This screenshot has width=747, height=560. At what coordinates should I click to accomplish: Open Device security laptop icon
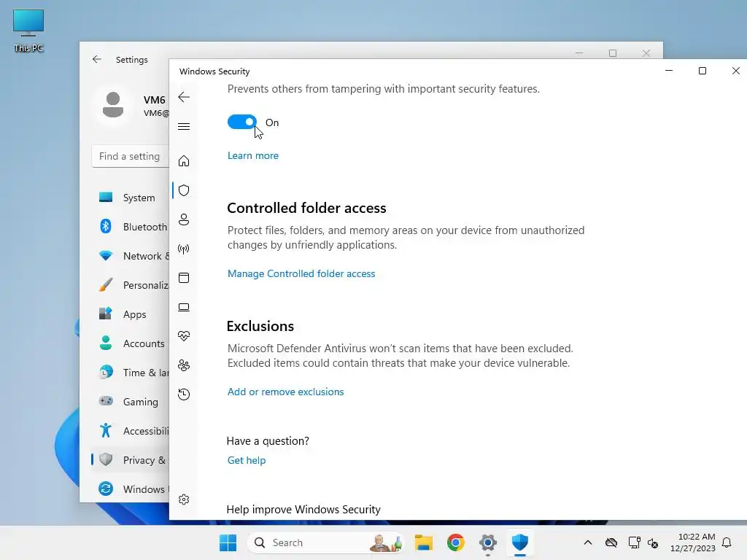click(x=184, y=307)
